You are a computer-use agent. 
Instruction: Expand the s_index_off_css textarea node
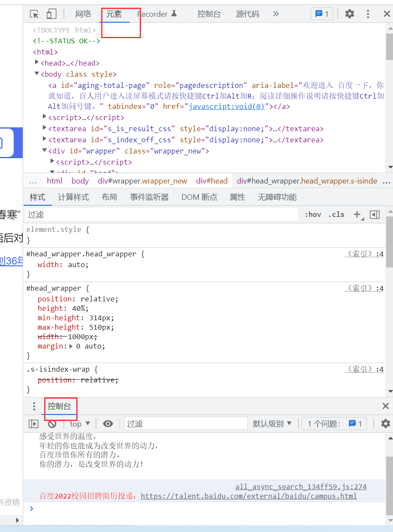(x=45, y=139)
